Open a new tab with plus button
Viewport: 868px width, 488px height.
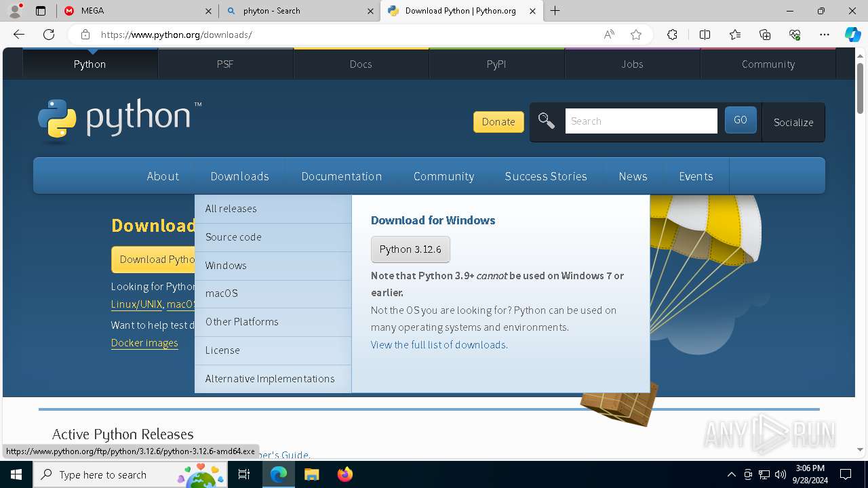click(x=555, y=11)
